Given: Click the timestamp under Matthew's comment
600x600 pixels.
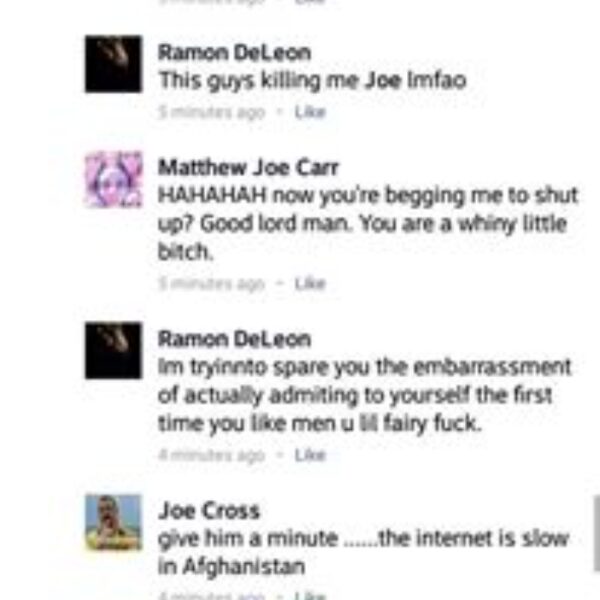Looking at the screenshot, I should pyautogui.click(x=212, y=284).
